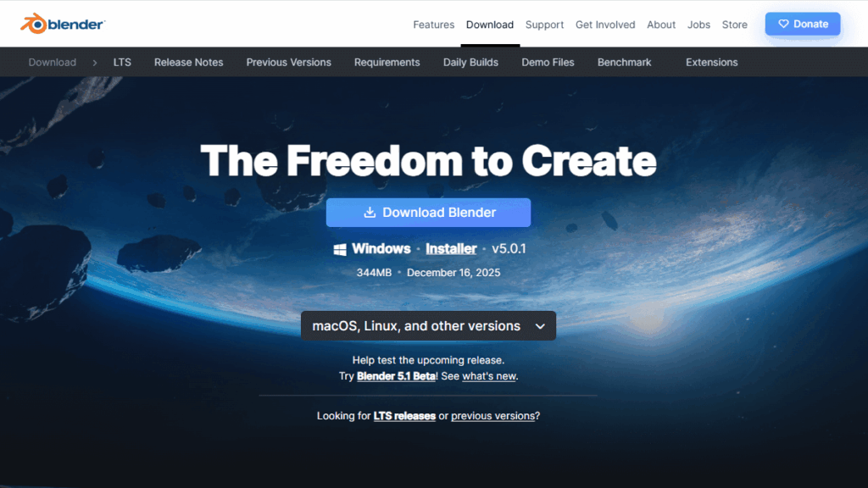
Task: Click the Donate button
Action: click(x=803, y=24)
